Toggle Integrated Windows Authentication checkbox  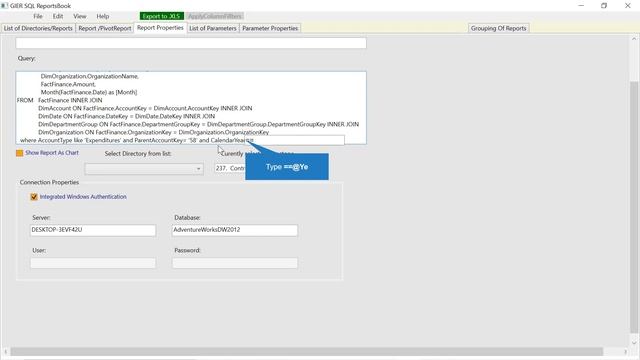coord(34,197)
